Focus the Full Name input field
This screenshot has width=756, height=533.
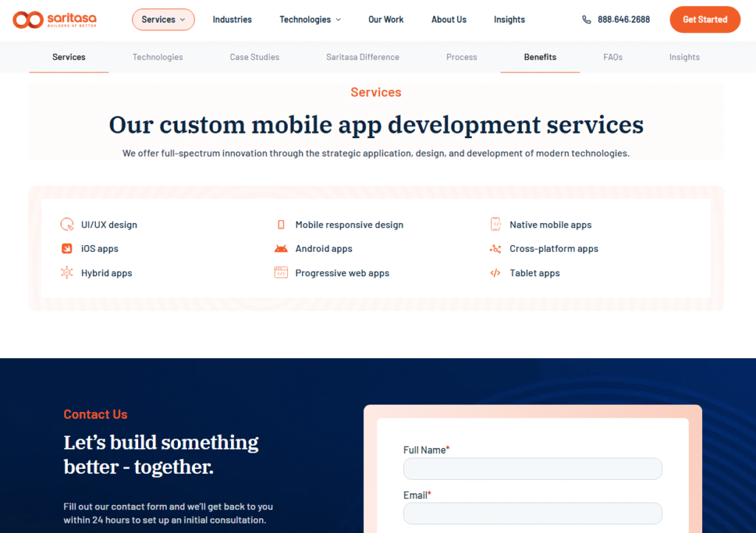(533, 469)
